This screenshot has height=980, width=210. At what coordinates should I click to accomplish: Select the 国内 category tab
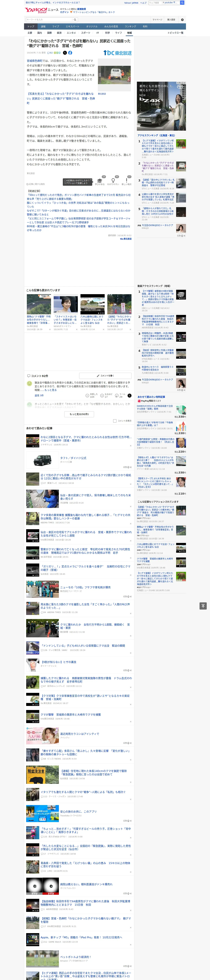pos(40,33)
